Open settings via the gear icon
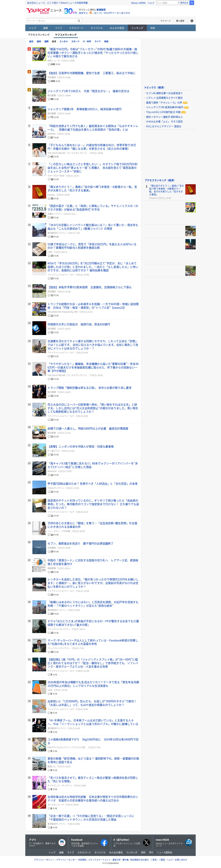 192,21
